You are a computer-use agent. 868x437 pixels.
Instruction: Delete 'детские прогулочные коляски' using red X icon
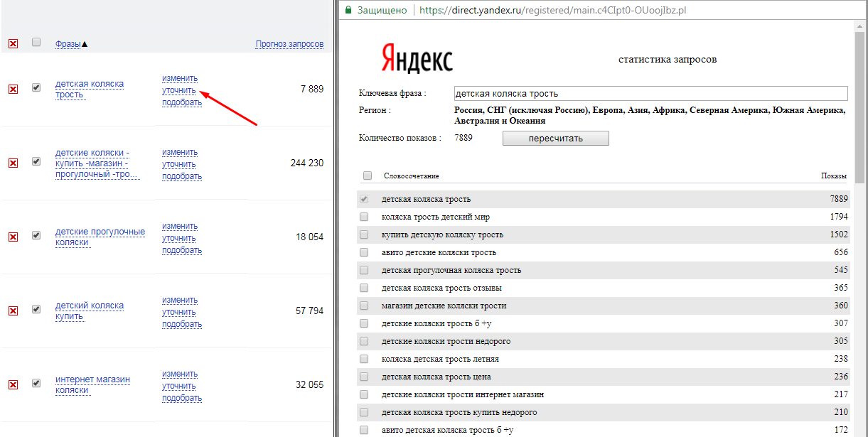tap(13, 237)
